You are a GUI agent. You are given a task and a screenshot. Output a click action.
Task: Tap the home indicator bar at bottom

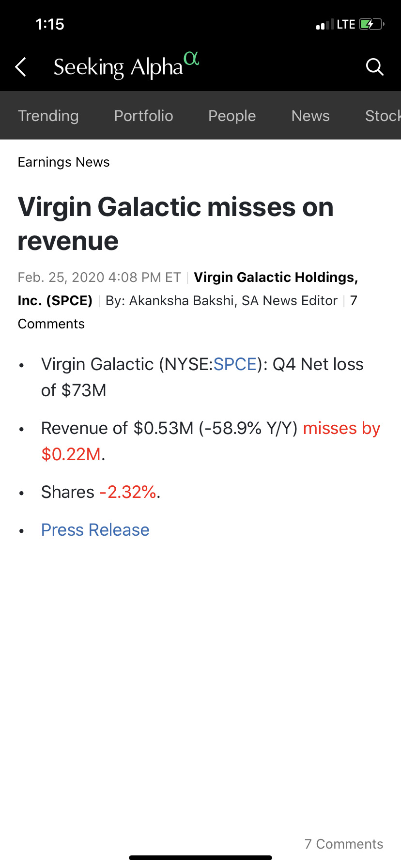200,858
